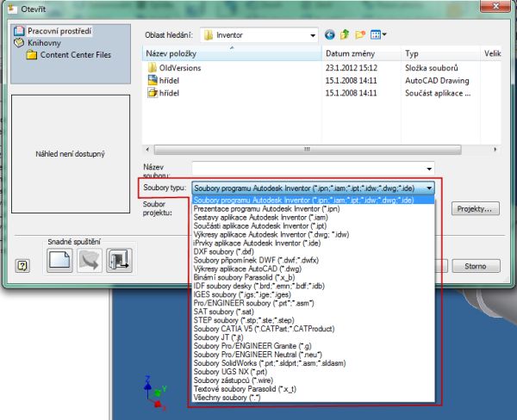Click the quick launch projects icon

(x=118, y=261)
